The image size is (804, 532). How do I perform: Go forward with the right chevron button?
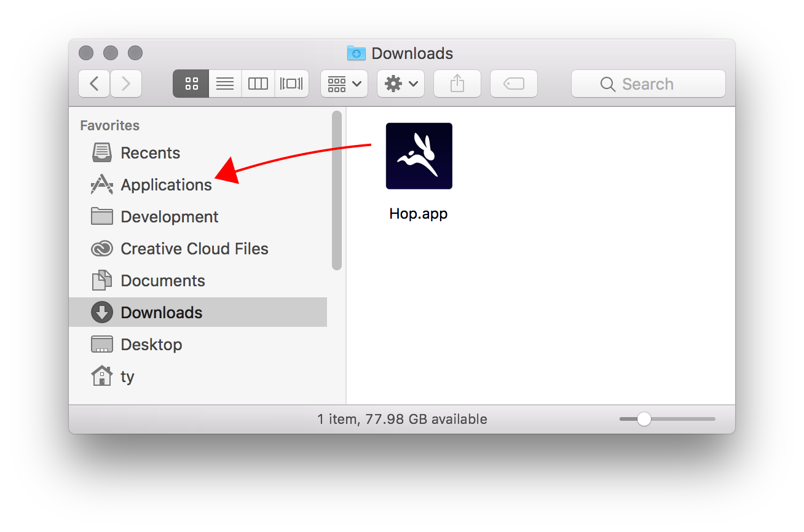(x=126, y=84)
